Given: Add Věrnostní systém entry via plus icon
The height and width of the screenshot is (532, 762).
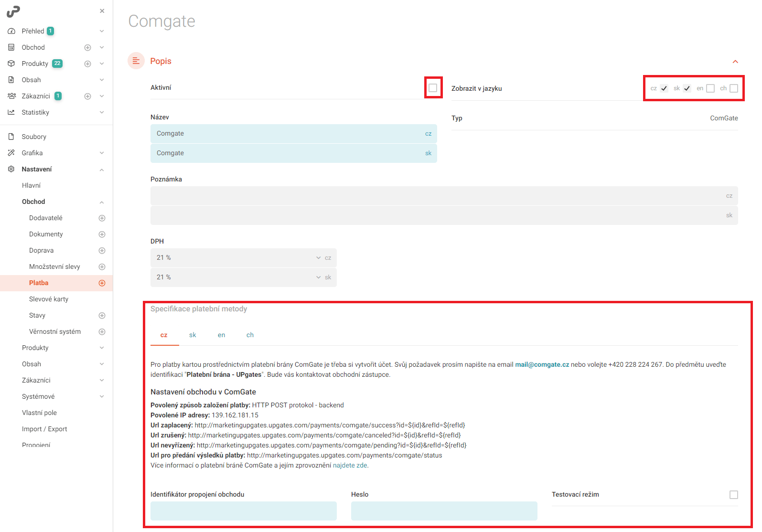Looking at the screenshot, I should (102, 331).
